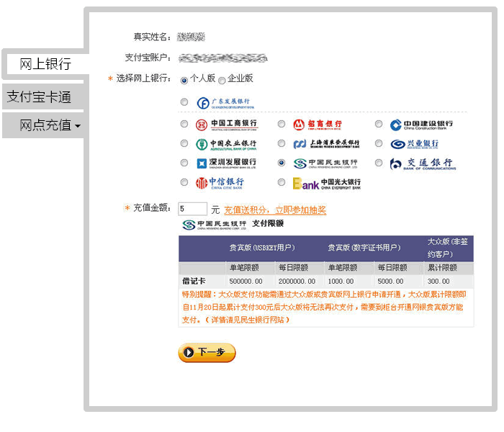Choose 中国建设银行 radio button
Viewport: 504px width, 432px height.
coord(379,124)
